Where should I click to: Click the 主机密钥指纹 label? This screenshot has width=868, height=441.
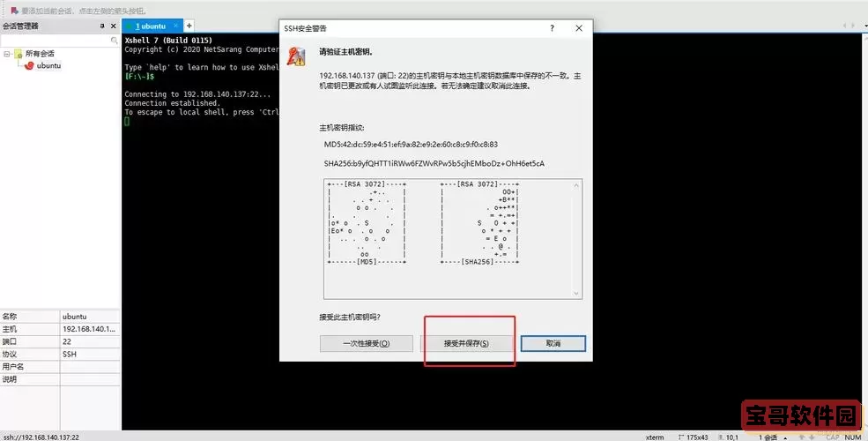(342, 128)
